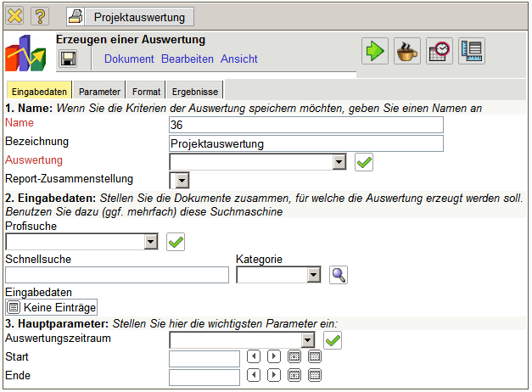Step the Start date forward
The height and width of the screenshot is (392, 532).
[274, 356]
